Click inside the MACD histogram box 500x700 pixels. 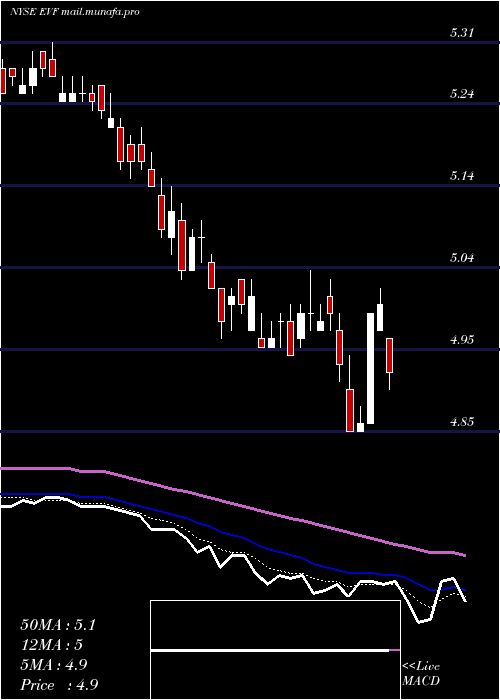275,650
